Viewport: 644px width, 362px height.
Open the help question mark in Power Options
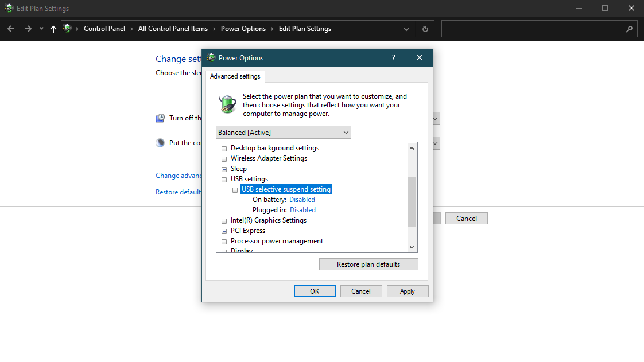[393, 57]
